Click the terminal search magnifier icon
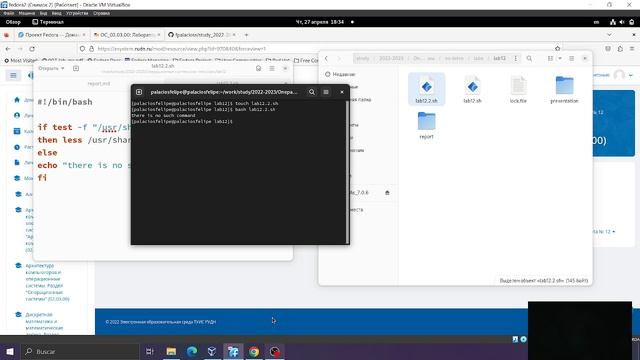The height and width of the screenshot is (360, 640). click(312, 92)
